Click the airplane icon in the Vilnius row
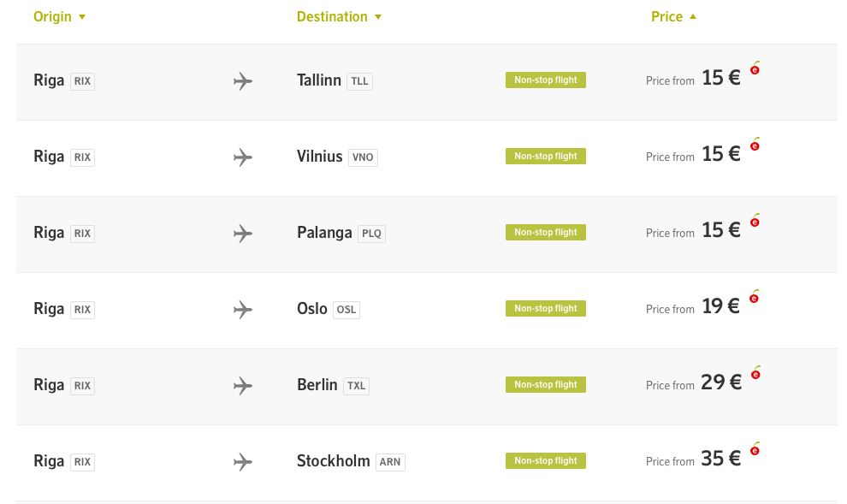Screen dimensions: 847x504 [243, 157]
